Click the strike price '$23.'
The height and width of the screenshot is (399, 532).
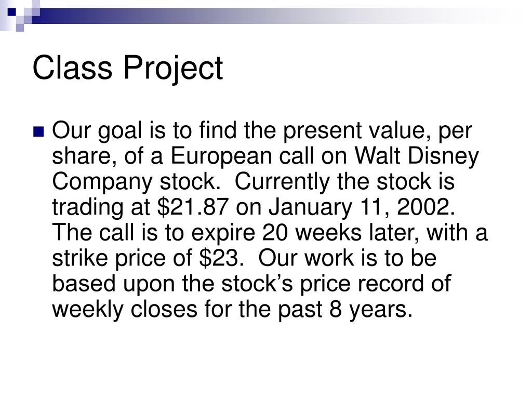click(x=221, y=258)
